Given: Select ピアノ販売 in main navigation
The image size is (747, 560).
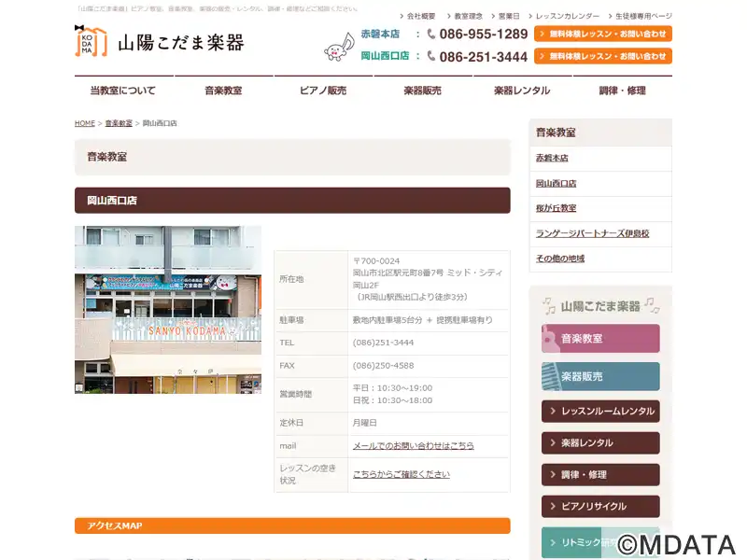Looking at the screenshot, I should (x=322, y=91).
